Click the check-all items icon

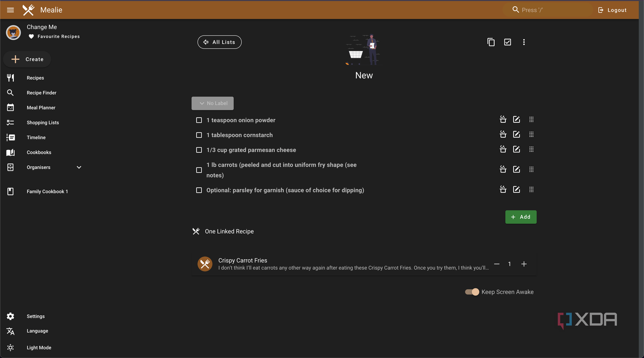point(507,42)
